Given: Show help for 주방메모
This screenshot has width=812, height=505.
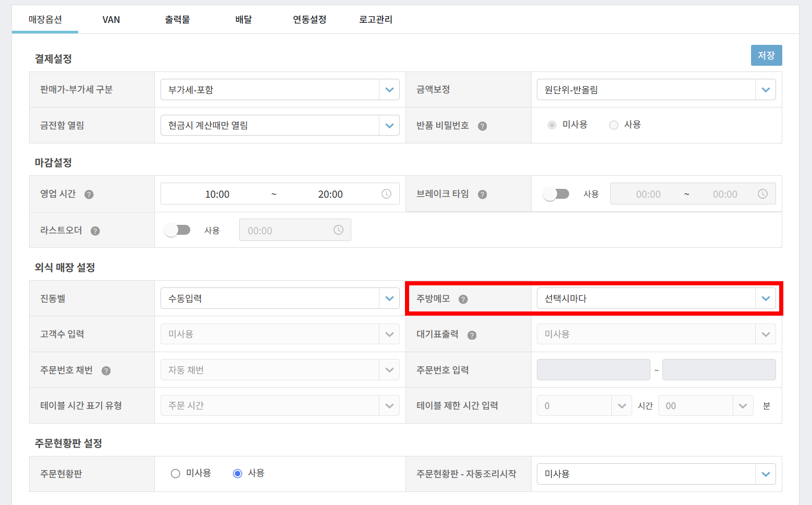Looking at the screenshot, I should click(463, 299).
